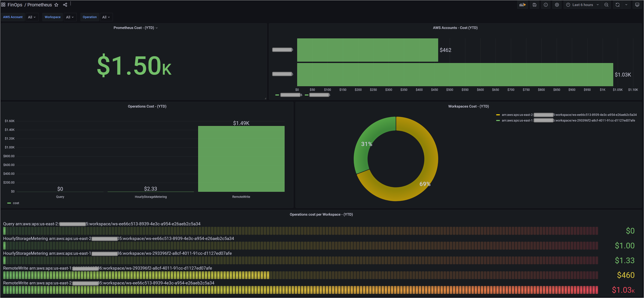Click AWS Accounts - Cost (YTD) panel title
Image resolution: width=644 pixels, height=298 pixels.
click(455, 28)
